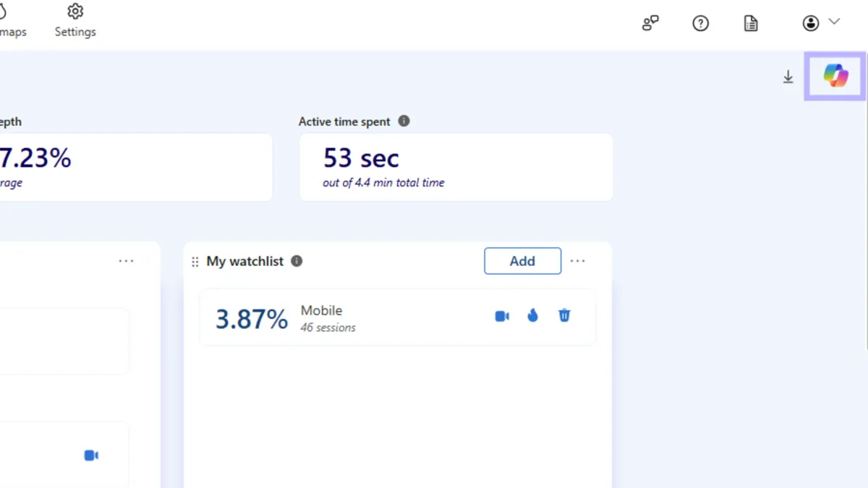Open the feedback option in top bar
Image resolution: width=868 pixels, height=488 pixels.
click(650, 23)
